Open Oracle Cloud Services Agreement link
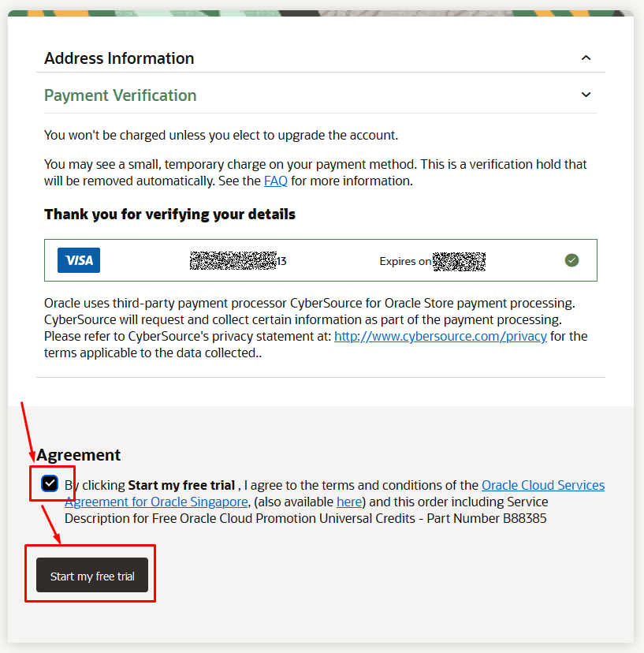This screenshot has width=644, height=653. point(543,485)
